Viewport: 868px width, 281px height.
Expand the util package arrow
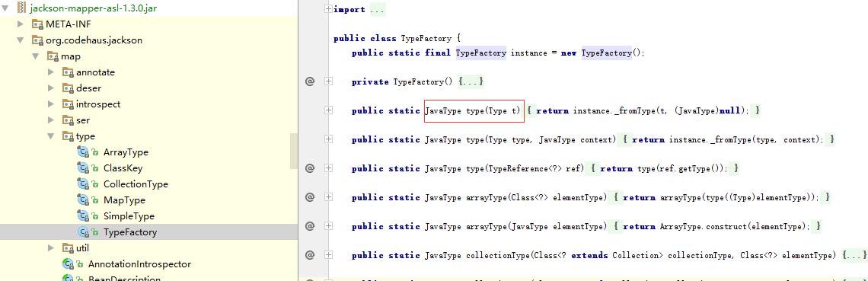point(51,247)
